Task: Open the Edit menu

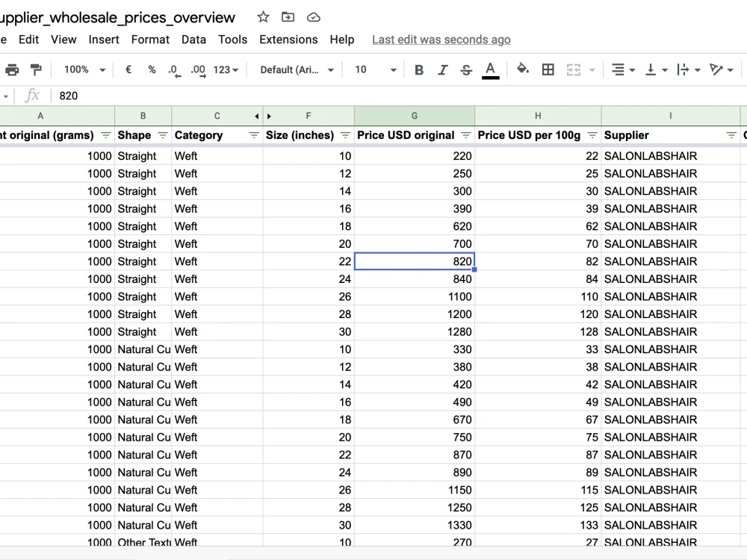Action: 28,40
